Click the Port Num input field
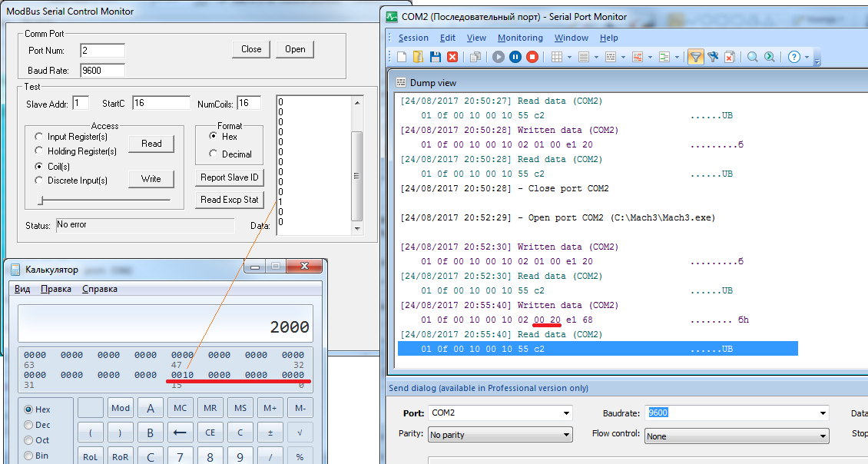Image resolution: width=868 pixels, height=464 pixels. tap(102, 51)
